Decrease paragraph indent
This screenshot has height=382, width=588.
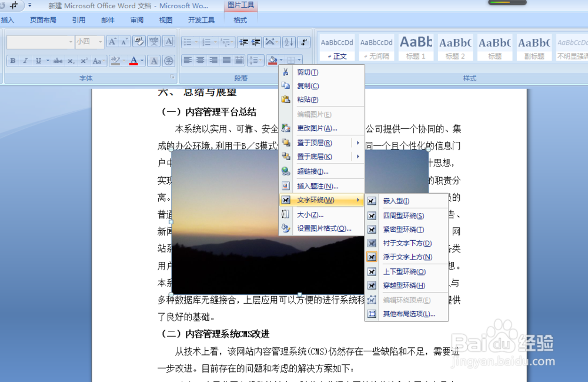point(244,42)
